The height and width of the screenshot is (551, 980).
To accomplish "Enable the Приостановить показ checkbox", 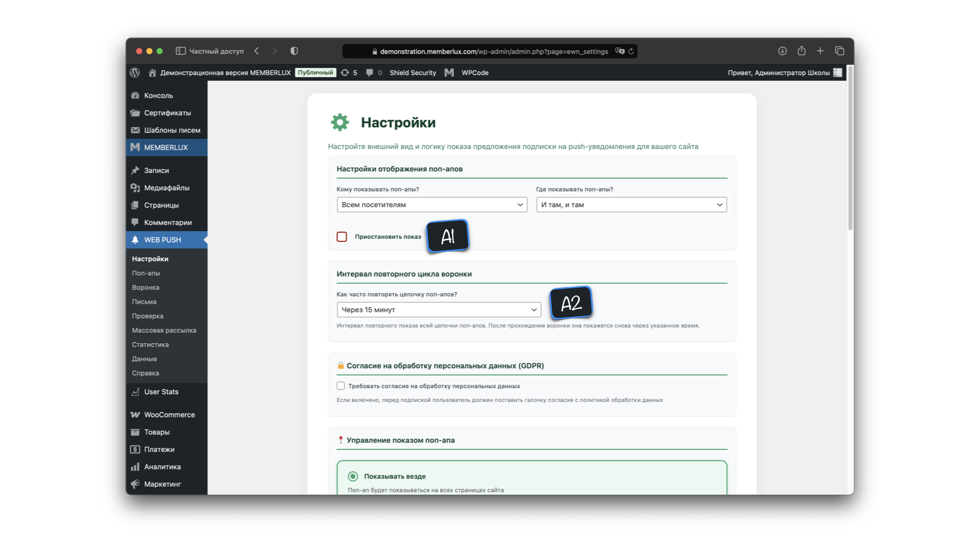I will 342,237.
